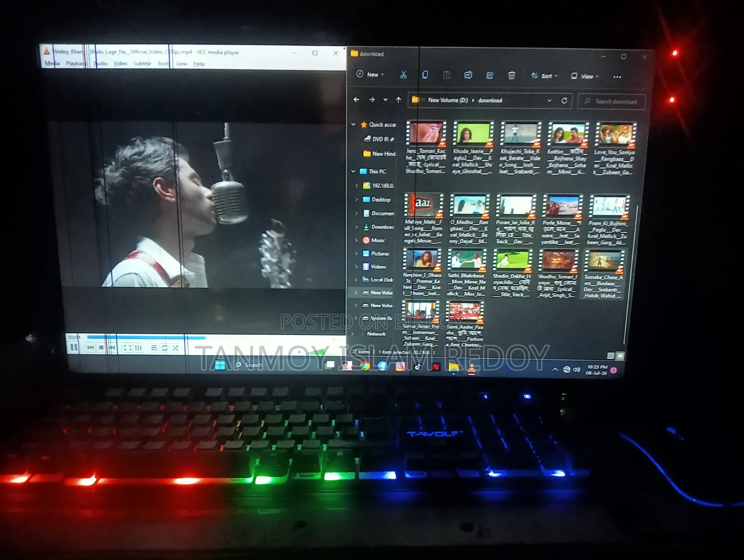Open the Media menu in VLC
744x560 pixels.
pos(52,63)
